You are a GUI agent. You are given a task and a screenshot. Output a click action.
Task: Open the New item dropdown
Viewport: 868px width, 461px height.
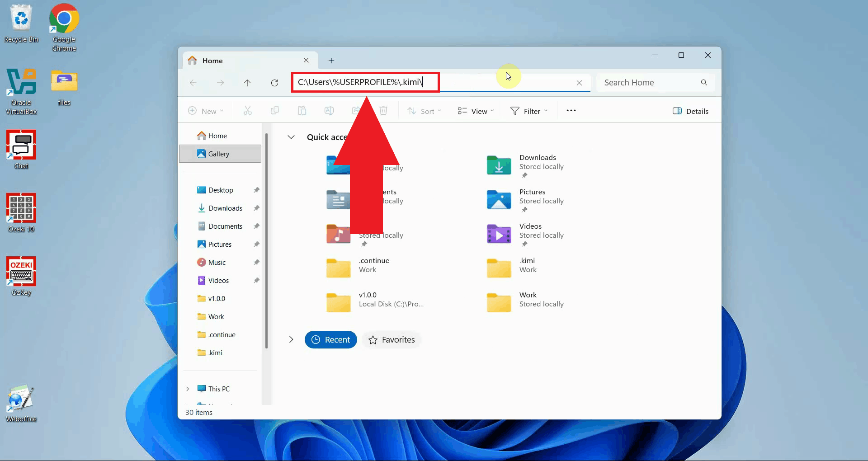click(x=206, y=111)
